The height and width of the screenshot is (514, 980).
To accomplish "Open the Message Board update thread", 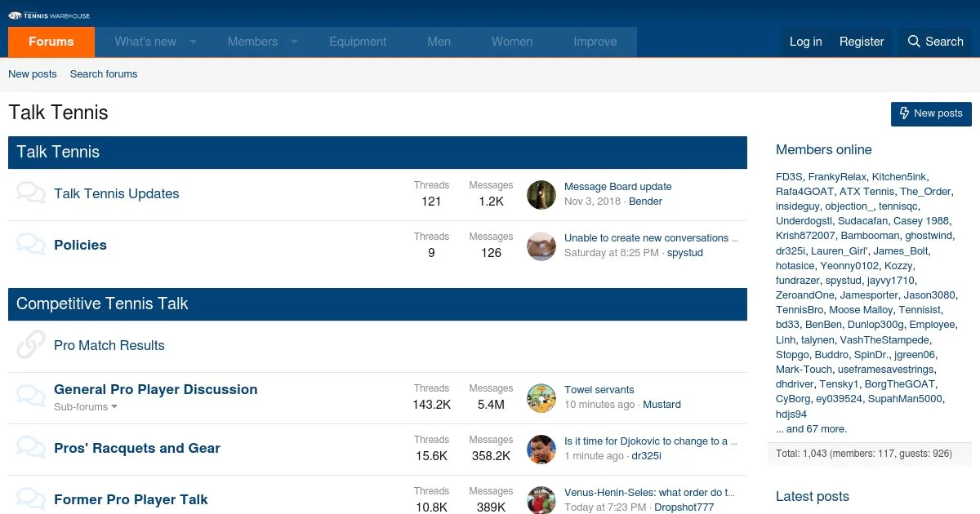I will [x=618, y=187].
